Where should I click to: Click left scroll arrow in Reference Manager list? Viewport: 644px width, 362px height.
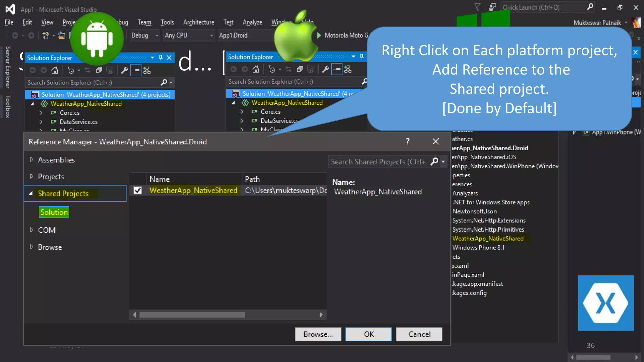pos(134,315)
